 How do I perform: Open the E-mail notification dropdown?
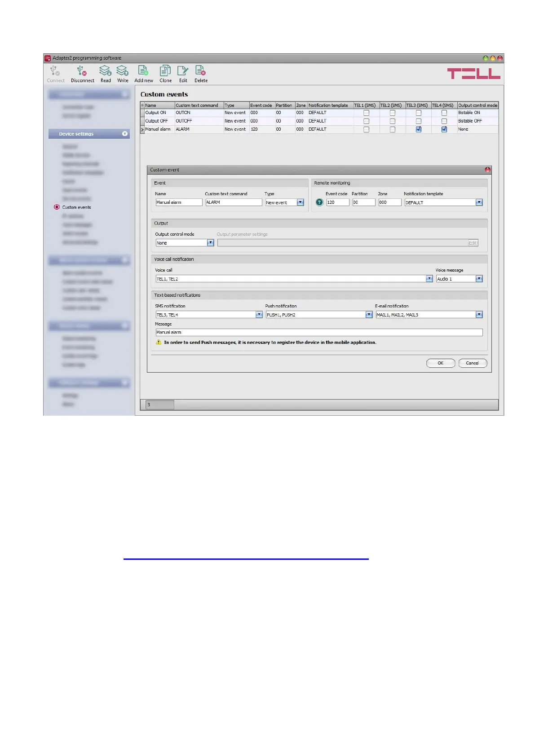click(479, 315)
